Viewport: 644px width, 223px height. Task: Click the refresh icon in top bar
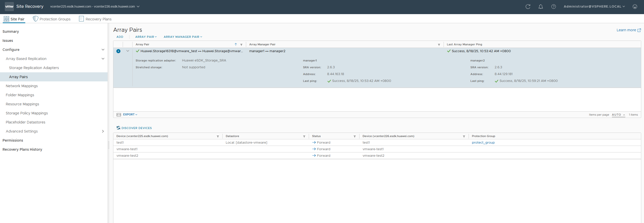(x=528, y=7)
